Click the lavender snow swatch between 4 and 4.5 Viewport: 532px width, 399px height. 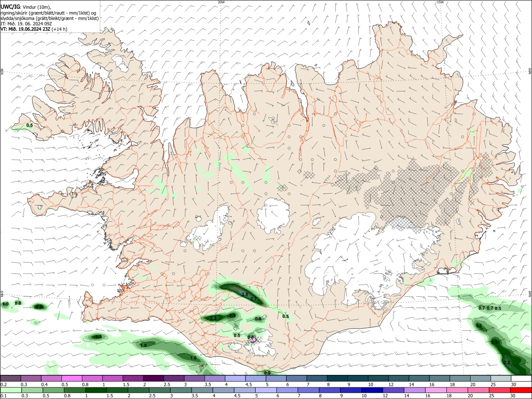pyautogui.click(x=235, y=378)
